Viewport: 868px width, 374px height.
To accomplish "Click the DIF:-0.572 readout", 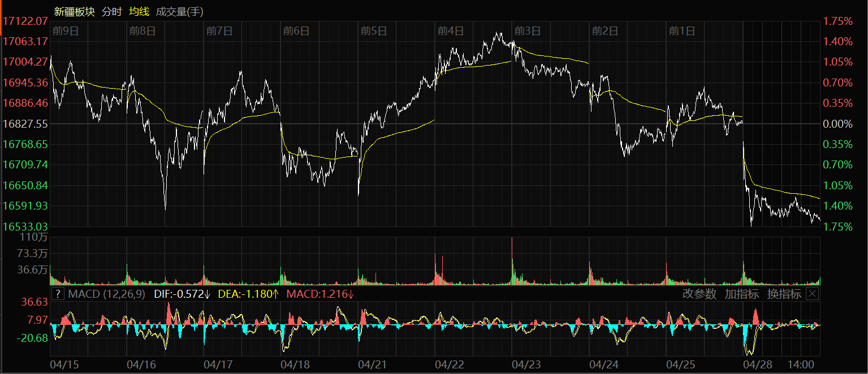I will coord(182,294).
